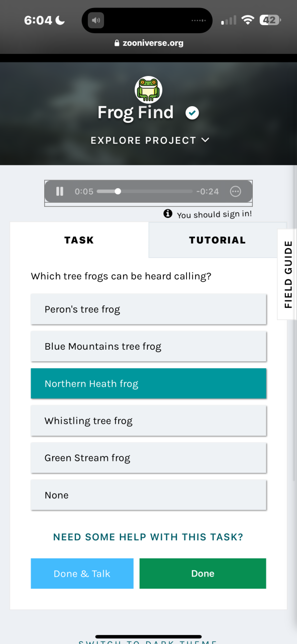Tap the zooniverse.org address bar

pos(148,43)
